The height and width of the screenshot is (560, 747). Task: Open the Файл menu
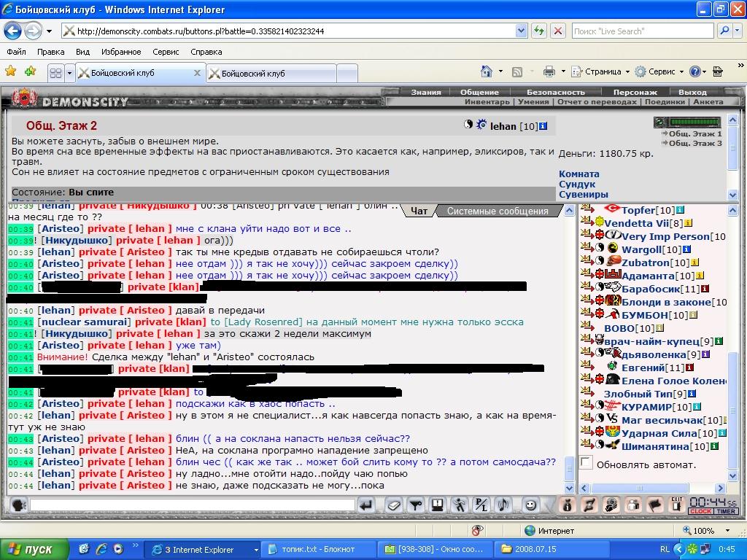click(16, 52)
